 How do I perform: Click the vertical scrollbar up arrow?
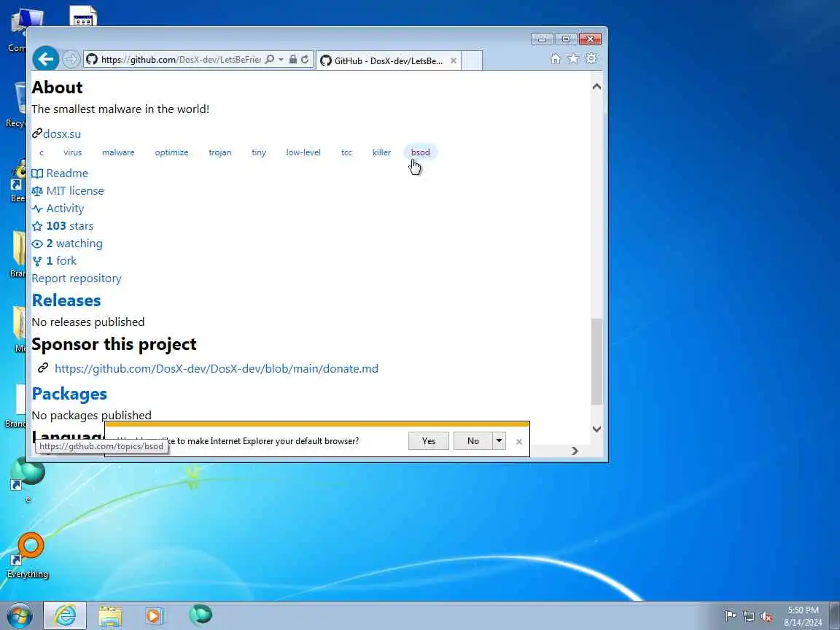[x=596, y=87]
